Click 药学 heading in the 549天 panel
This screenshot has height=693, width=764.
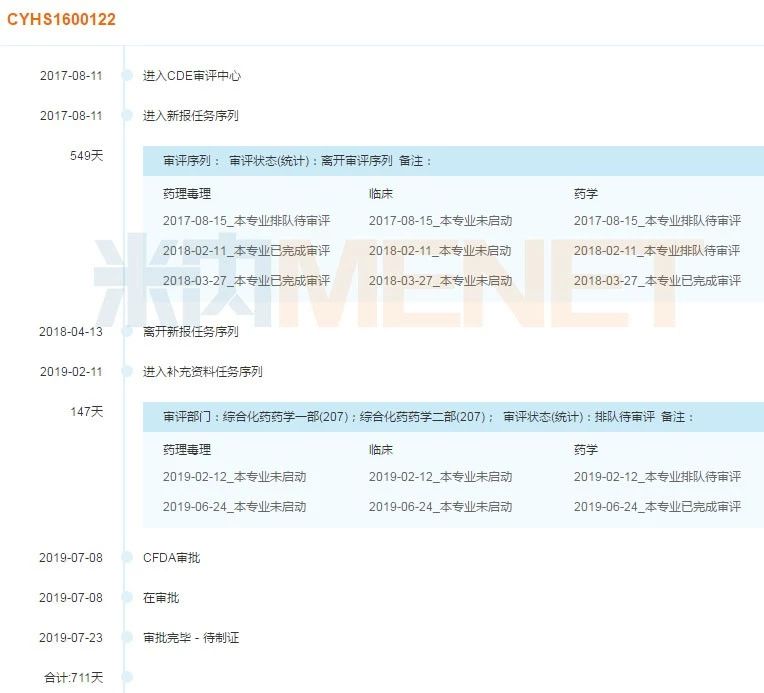point(586,193)
